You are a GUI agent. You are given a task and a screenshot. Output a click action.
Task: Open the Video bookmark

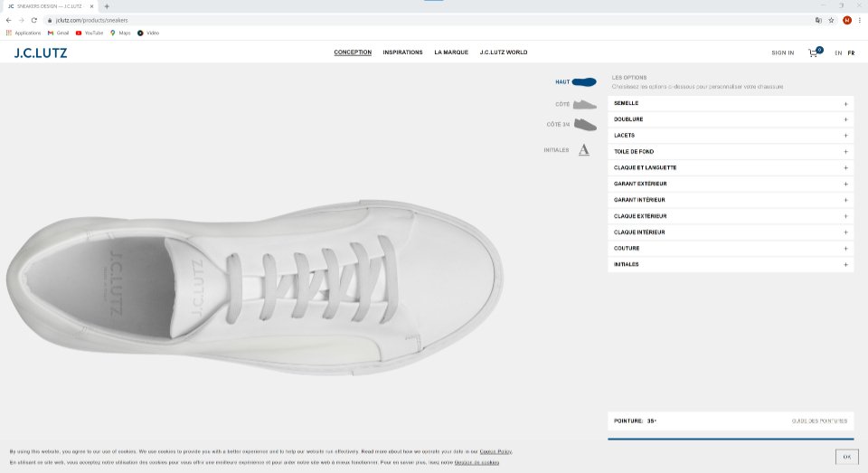(147, 33)
